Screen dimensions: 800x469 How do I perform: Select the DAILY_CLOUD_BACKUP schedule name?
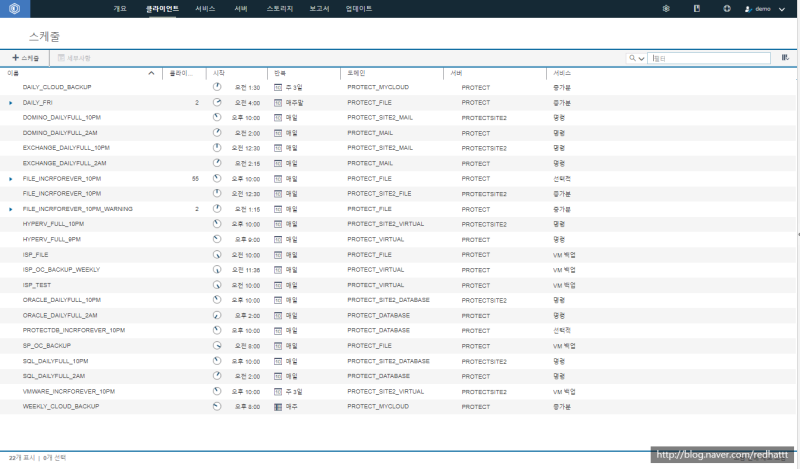pos(57,87)
